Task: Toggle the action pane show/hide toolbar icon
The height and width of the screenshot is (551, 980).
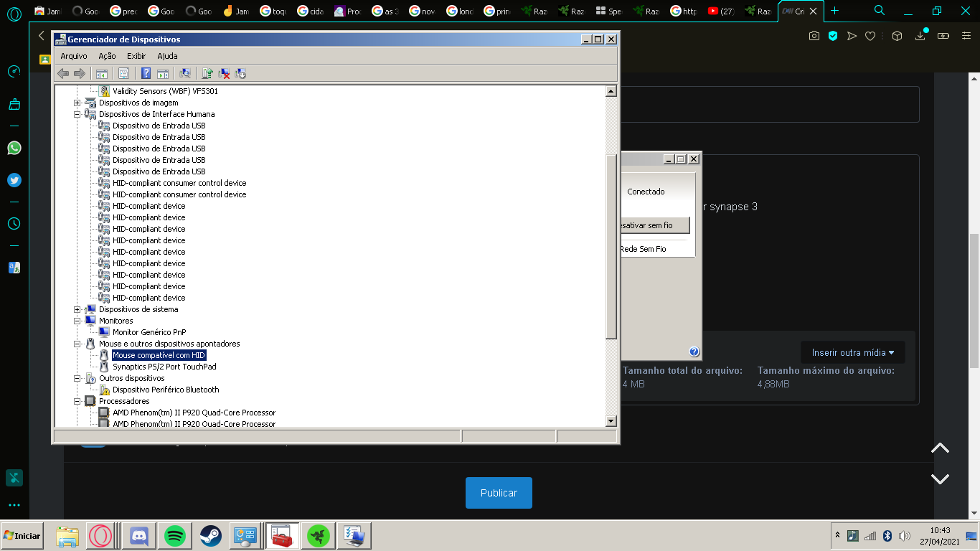Action: click(163, 73)
